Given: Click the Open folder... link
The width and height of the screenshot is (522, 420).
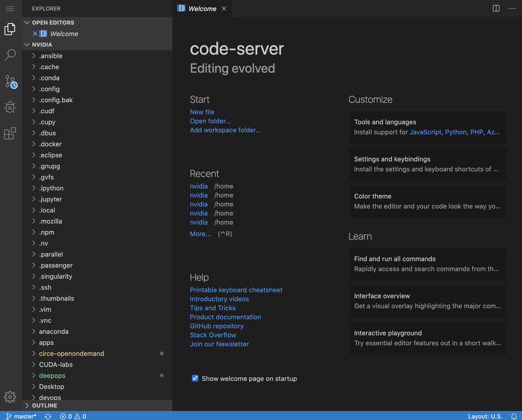Looking at the screenshot, I should (210, 121).
